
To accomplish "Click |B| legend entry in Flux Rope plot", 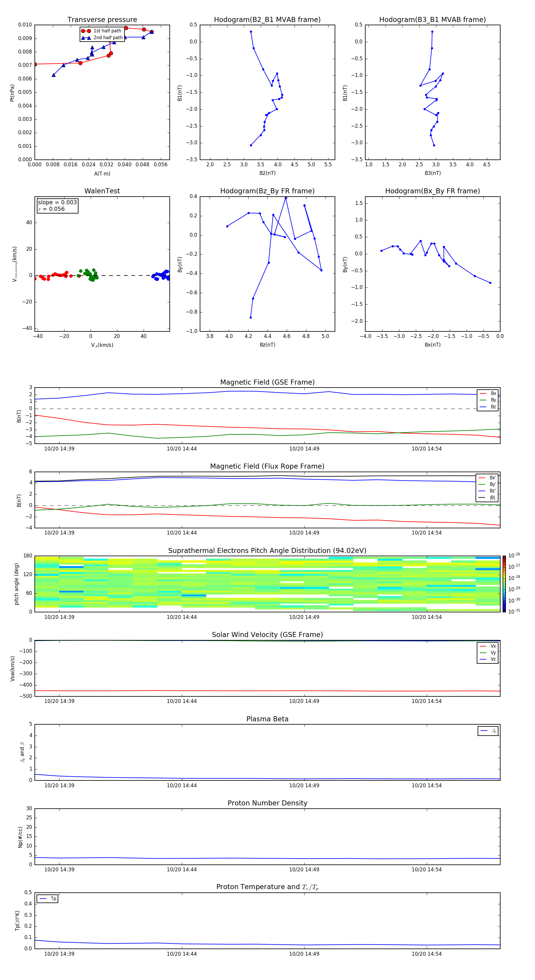I will [487, 498].
